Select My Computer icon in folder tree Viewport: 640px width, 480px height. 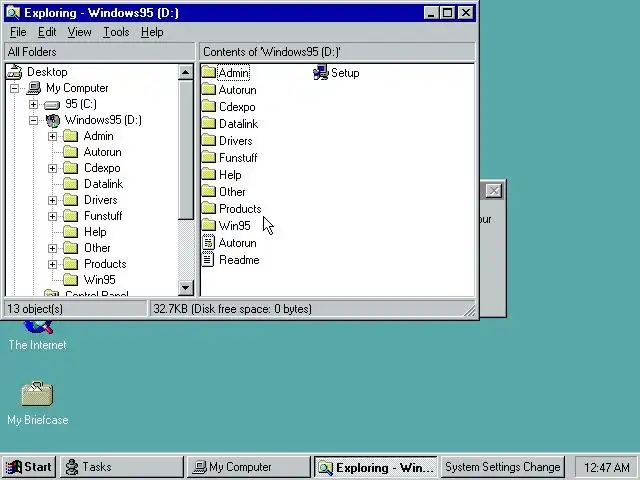click(x=34, y=88)
